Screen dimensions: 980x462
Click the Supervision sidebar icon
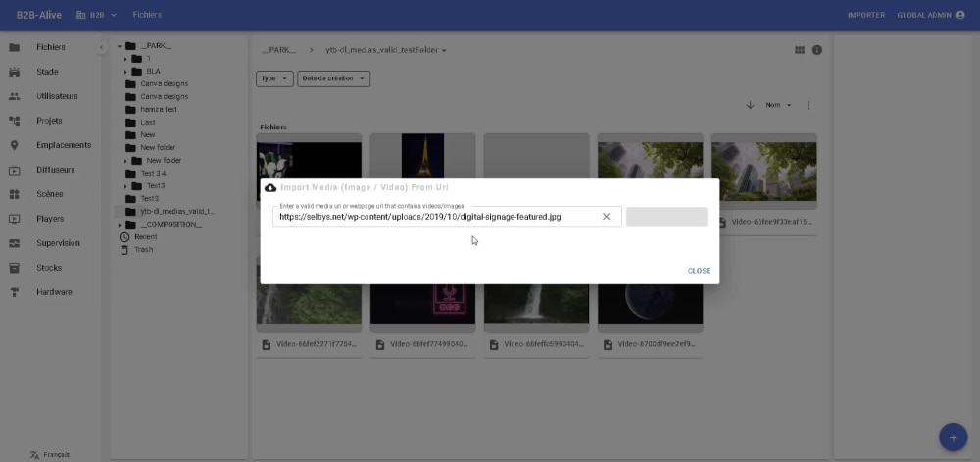[15, 243]
